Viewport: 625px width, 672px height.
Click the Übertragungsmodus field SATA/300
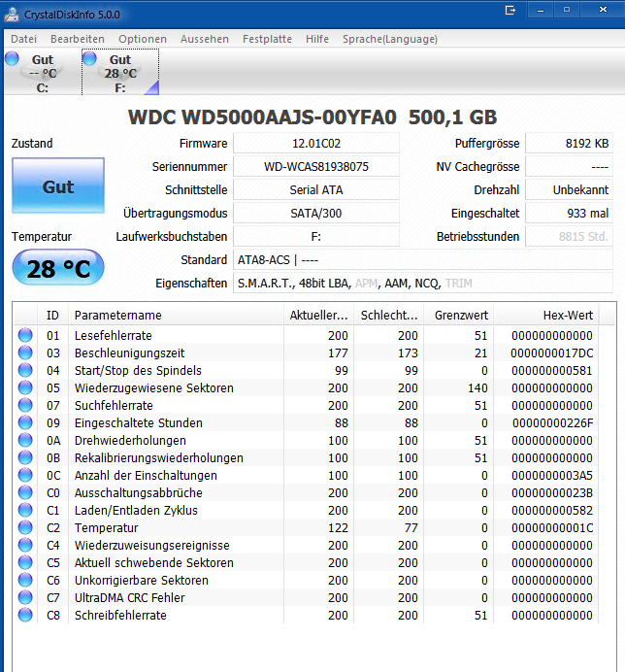(316, 213)
